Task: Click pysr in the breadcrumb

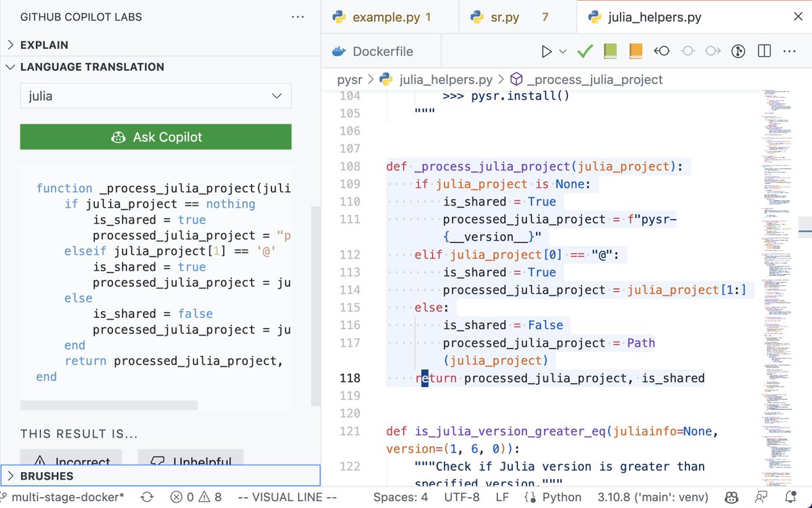Action: pos(350,80)
